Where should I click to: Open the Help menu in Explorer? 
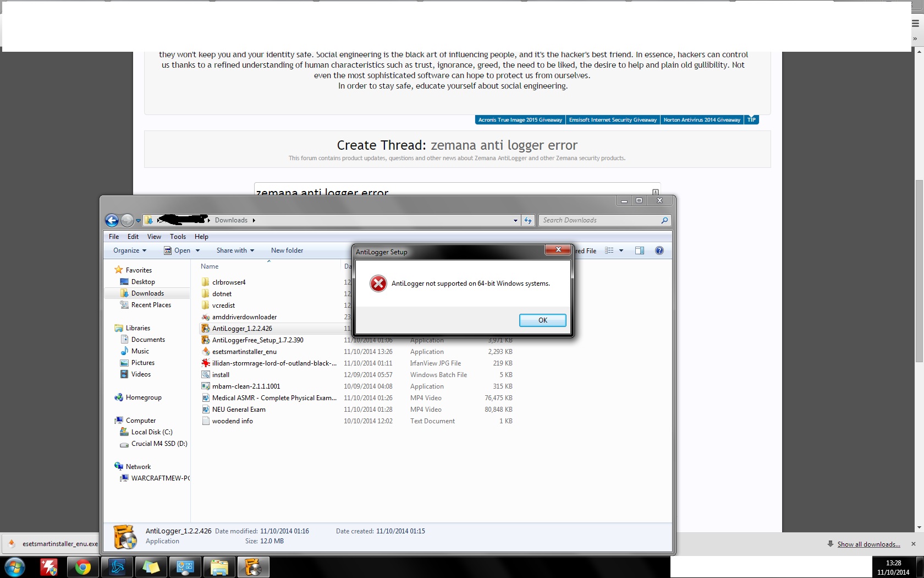coord(201,237)
